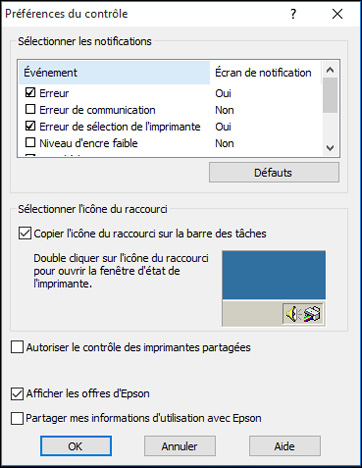Click the printer icon in tray preview
The image size is (362, 468).
coord(312,314)
